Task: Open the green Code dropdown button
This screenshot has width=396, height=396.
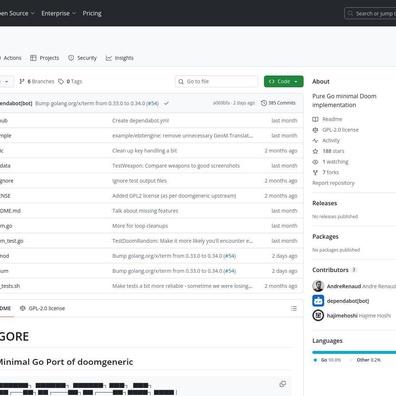Action: coord(284,81)
